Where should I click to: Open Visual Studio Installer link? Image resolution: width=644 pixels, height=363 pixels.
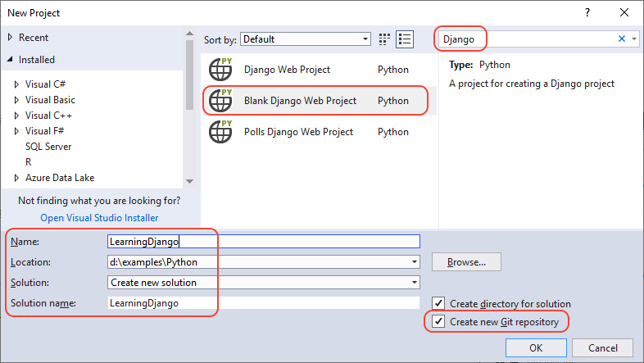pyautogui.click(x=99, y=218)
